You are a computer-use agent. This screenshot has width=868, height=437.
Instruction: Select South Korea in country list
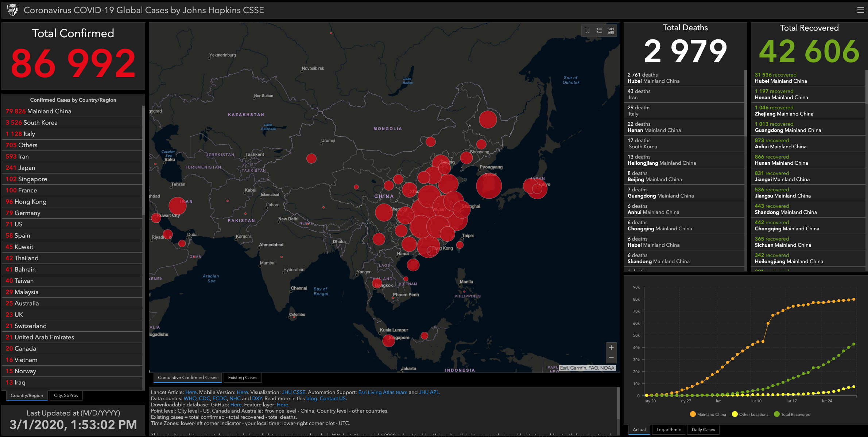tap(72, 122)
